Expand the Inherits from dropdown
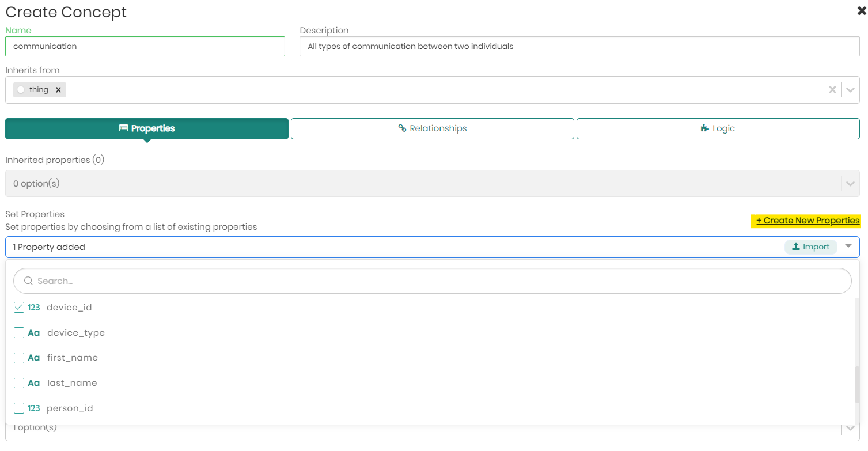 [x=850, y=90]
